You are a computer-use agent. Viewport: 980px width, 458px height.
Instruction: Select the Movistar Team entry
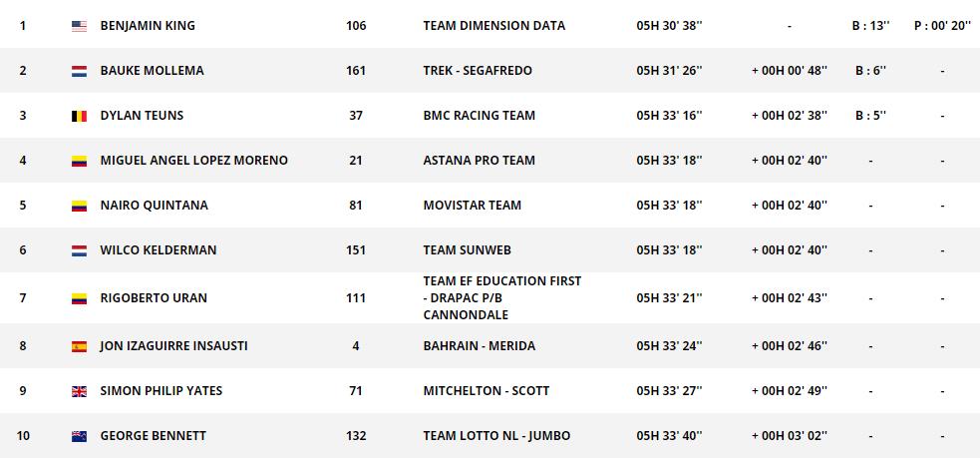472,206
